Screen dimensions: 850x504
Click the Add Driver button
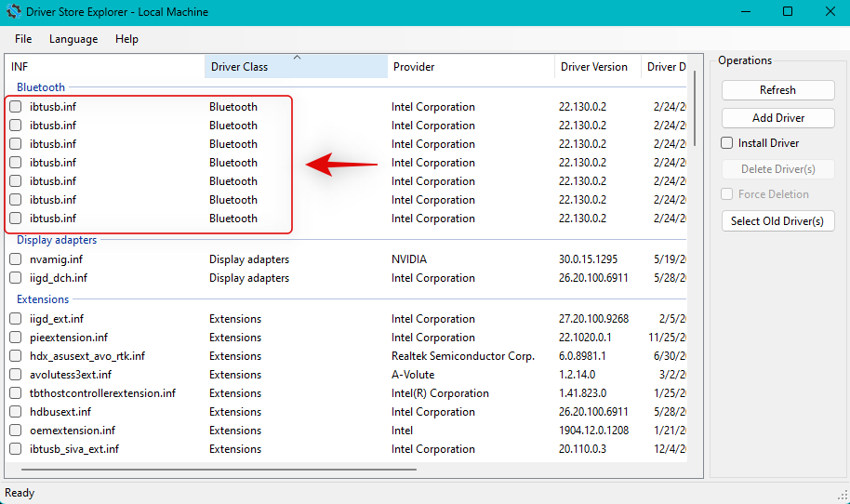777,117
